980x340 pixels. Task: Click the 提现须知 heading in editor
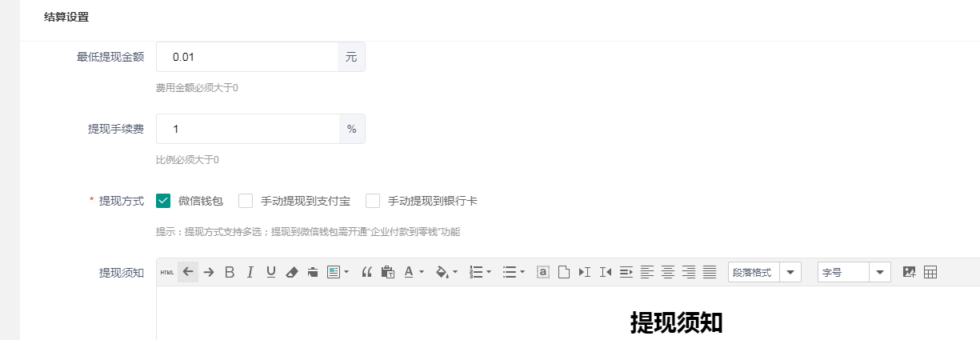tap(677, 322)
